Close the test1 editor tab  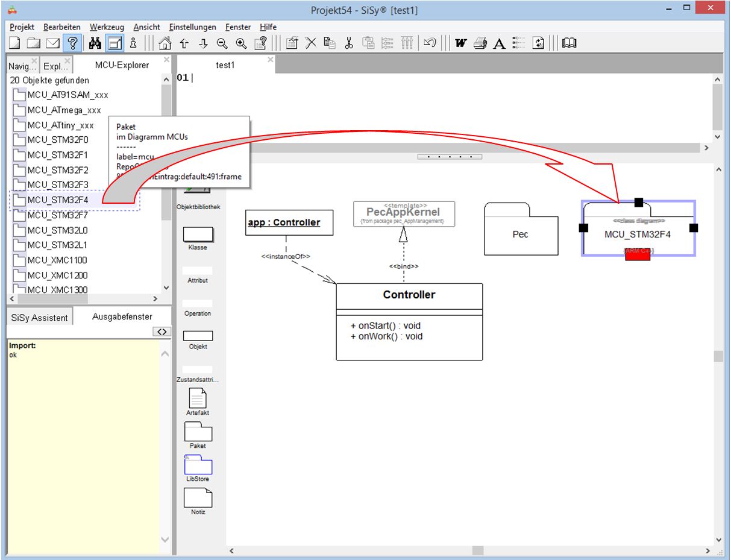click(270, 60)
